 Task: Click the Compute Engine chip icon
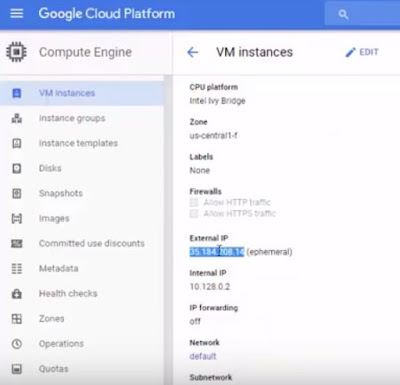tap(16, 52)
